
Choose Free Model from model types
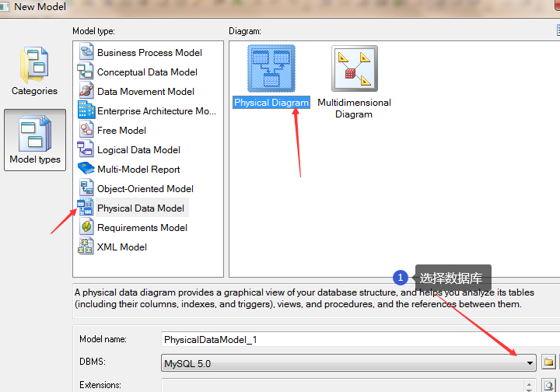121,131
